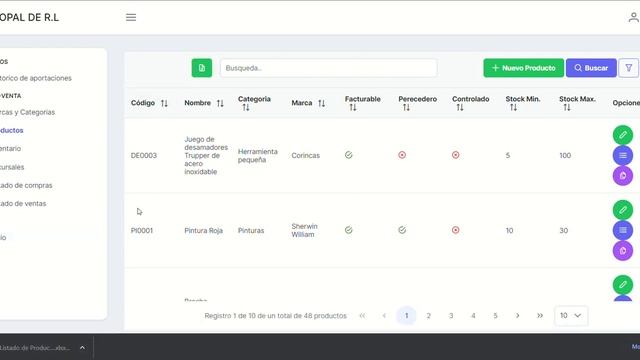Select Productos in the sidebar

11,131
